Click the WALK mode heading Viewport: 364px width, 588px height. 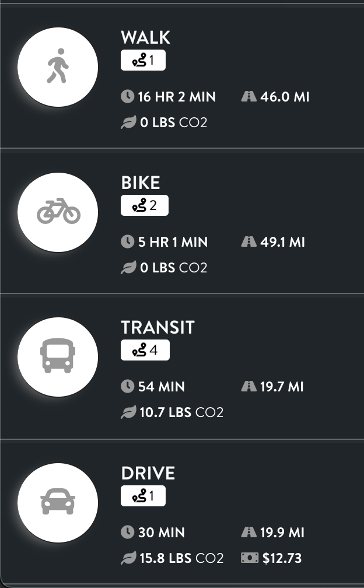click(x=146, y=37)
